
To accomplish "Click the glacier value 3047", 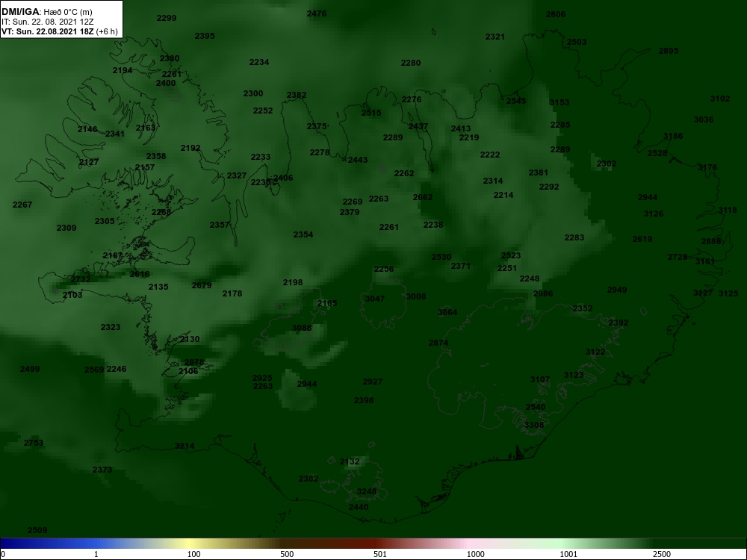I will 375,299.
